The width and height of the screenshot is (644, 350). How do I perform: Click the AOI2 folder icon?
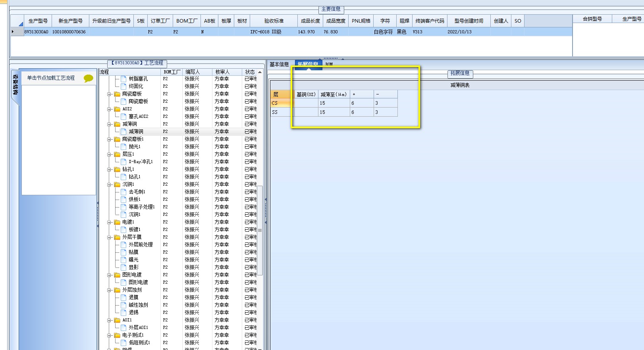coord(117,109)
